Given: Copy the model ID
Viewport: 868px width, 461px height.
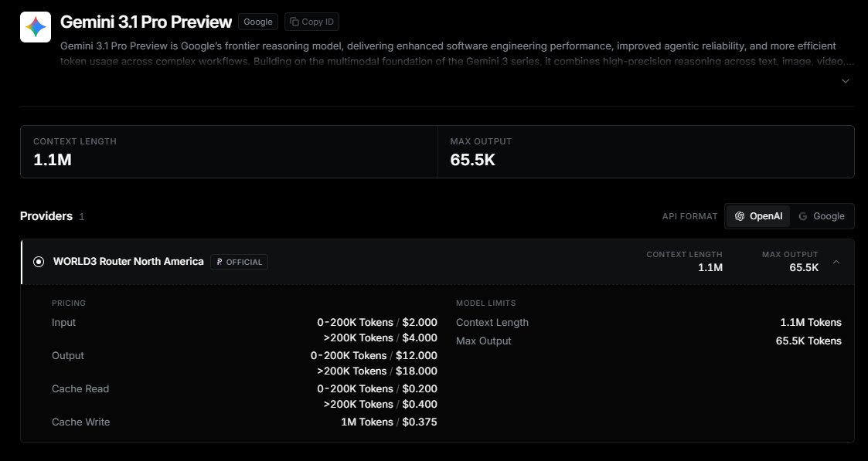Looking at the screenshot, I should tap(311, 22).
